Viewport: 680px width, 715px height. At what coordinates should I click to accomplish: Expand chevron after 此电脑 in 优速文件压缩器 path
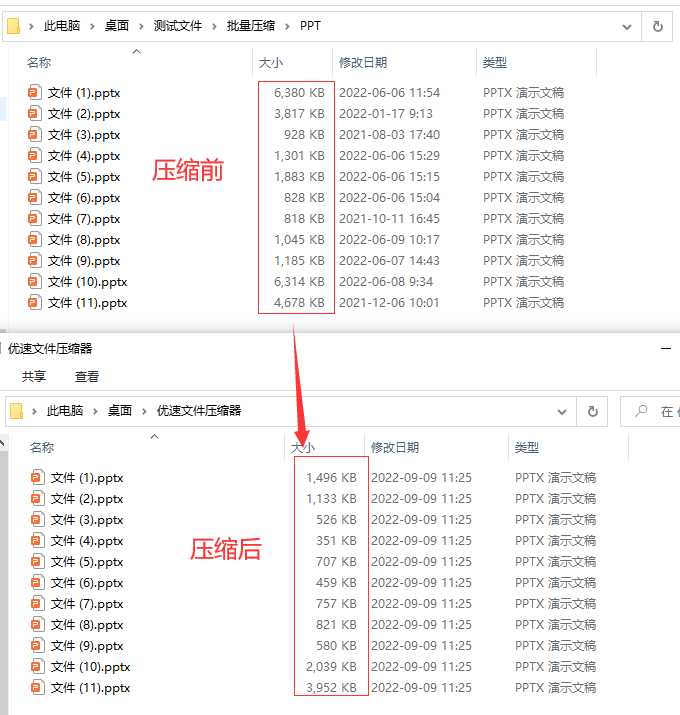(x=95, y=411)
